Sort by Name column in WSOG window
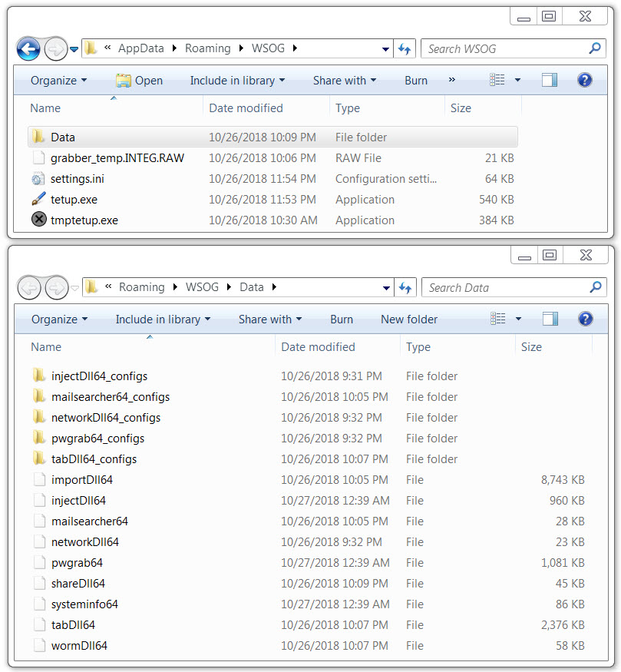This screenshot has width=621, height=672. 45,108
